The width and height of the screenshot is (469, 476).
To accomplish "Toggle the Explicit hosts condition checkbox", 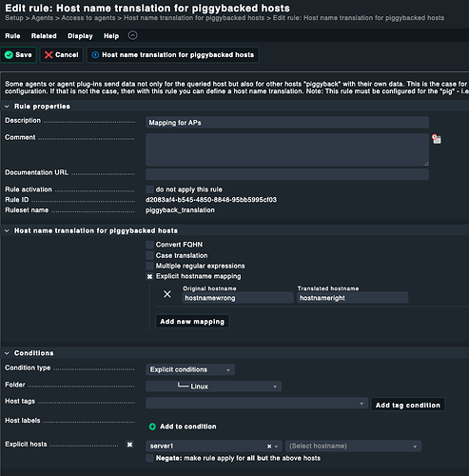I will [129, 445].
